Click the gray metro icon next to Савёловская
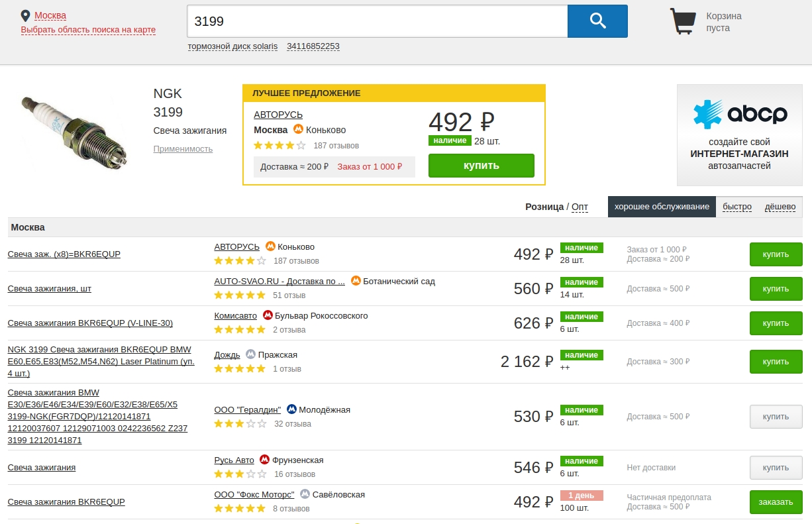 (305, 494)
